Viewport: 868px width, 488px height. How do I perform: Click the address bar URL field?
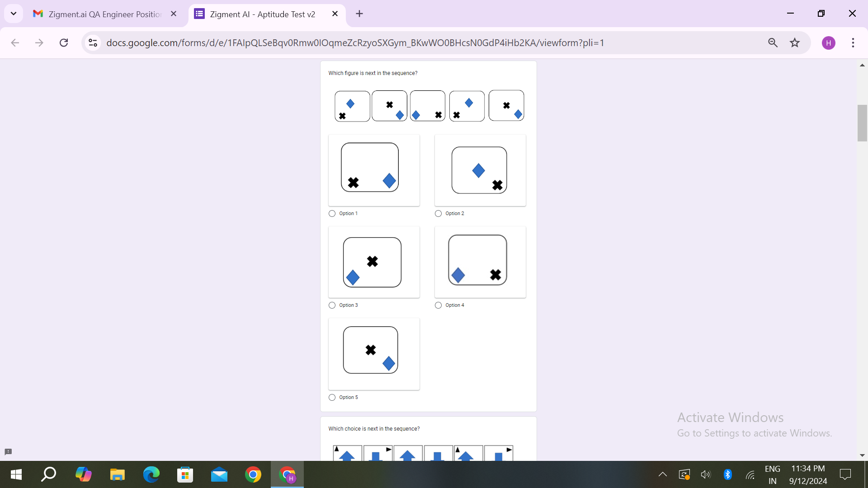click(355, 42)
